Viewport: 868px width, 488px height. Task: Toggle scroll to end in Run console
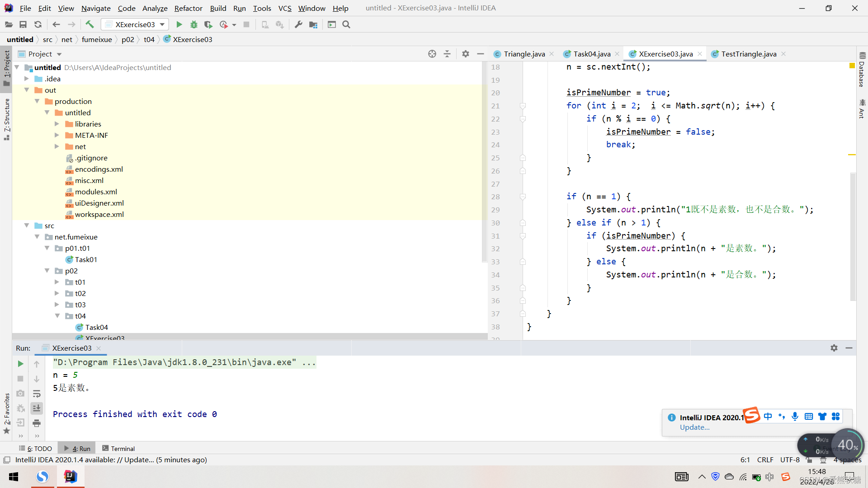coord(37,408)
